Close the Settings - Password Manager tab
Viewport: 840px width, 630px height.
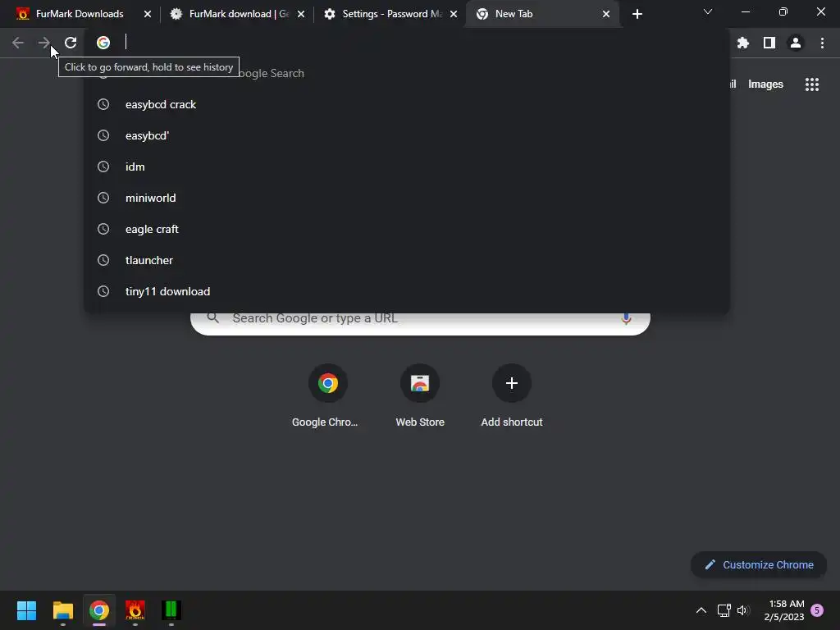(454, 14)
